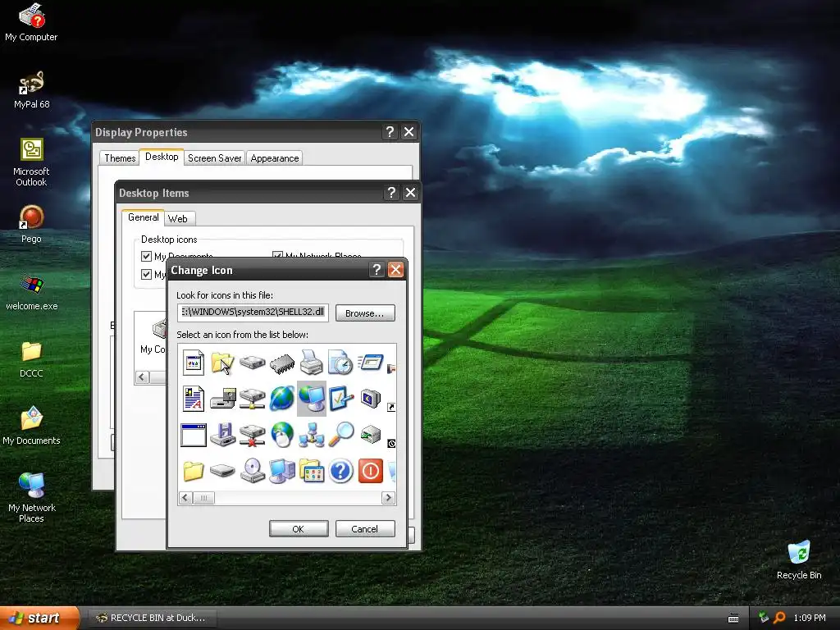Click the keyboard icon in the taskbar
This screenshot has width=840, height=630.
(733, 619)
